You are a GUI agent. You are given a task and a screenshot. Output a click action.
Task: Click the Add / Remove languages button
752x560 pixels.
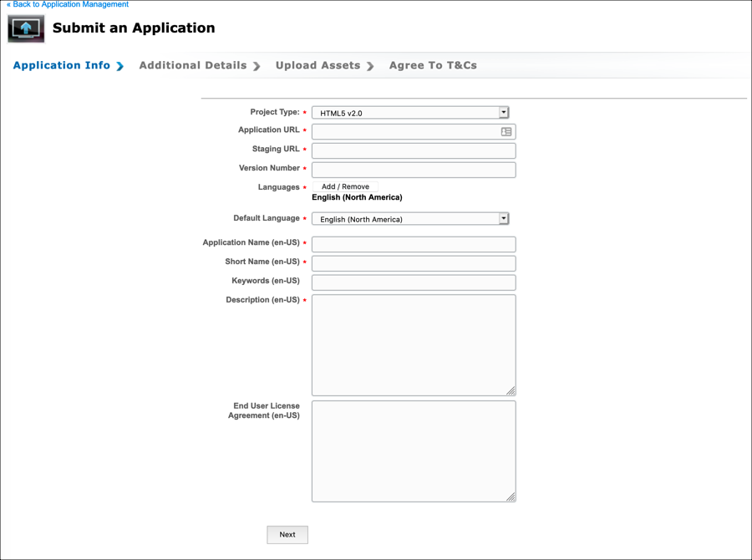coord(343,186)
